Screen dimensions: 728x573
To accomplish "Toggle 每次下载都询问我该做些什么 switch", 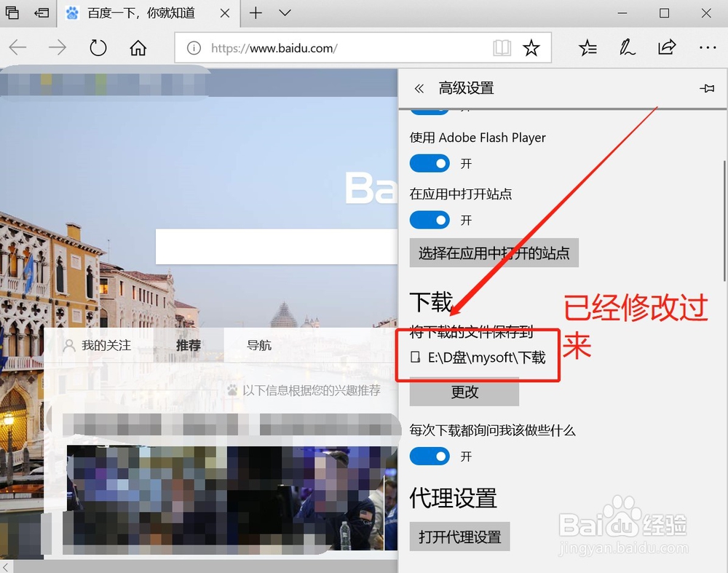I will click(x=430, y=457).
